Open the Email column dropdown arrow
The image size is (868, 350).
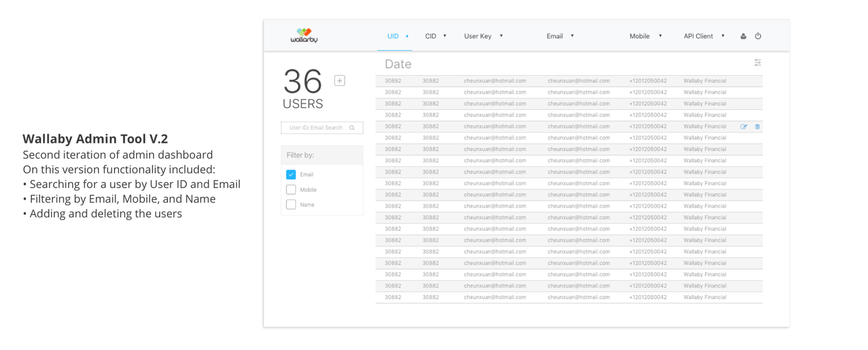coord(572,36)
